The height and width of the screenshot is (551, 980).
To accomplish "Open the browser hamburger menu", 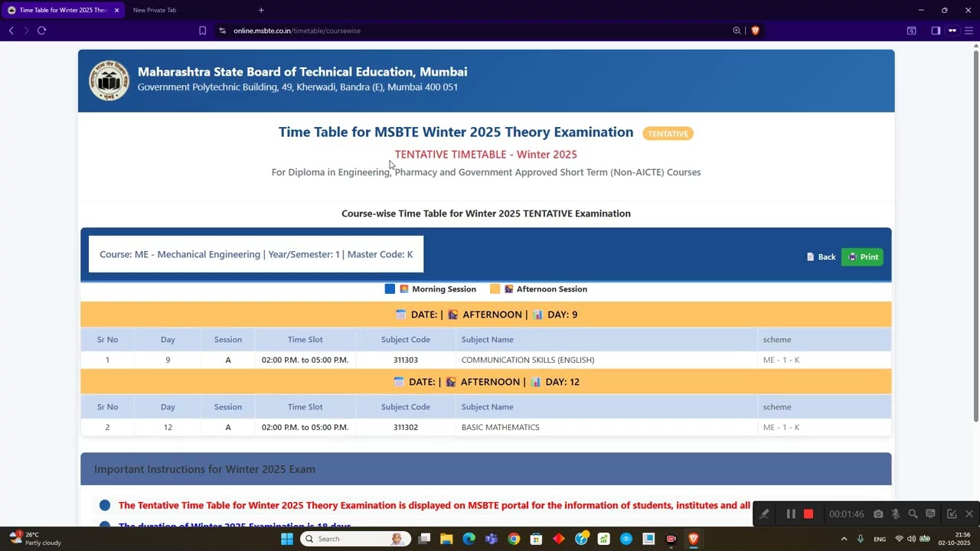I will coord(969,31).
